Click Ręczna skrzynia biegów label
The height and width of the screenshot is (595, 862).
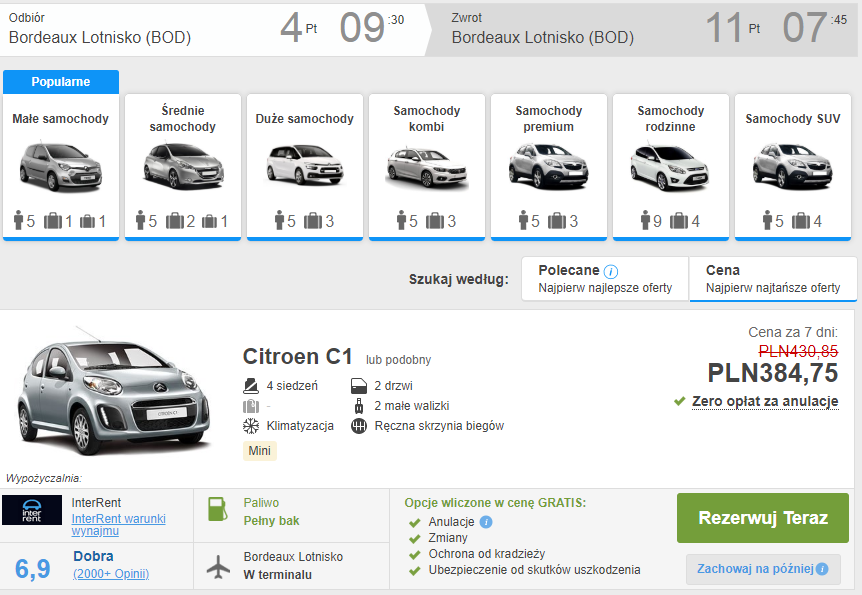439,426
